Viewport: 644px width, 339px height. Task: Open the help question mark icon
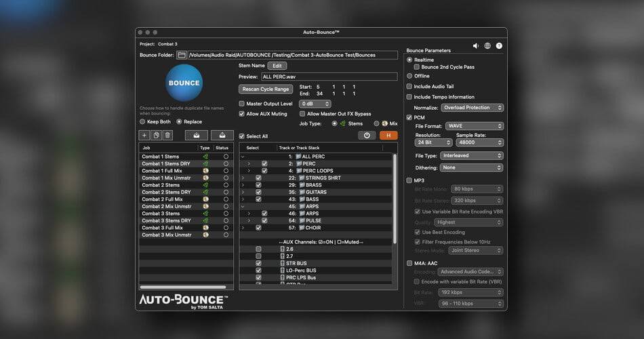pos(499,46)
